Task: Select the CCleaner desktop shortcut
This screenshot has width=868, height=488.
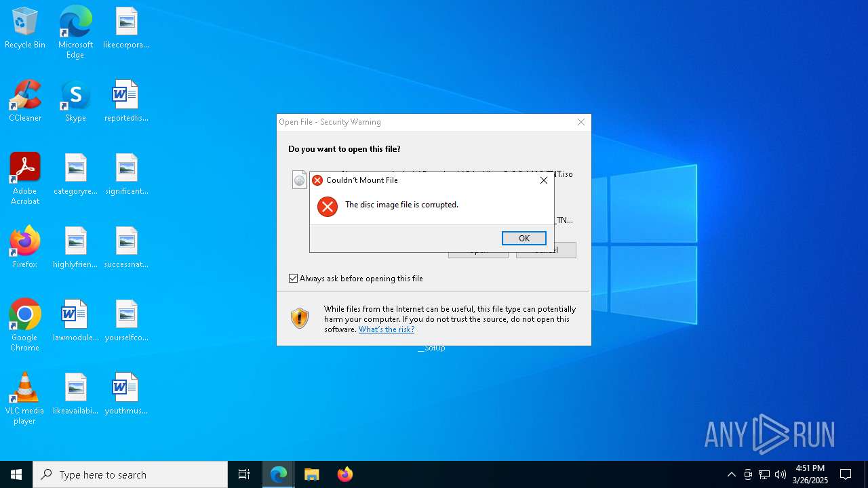Action: (x=25, y=102)
